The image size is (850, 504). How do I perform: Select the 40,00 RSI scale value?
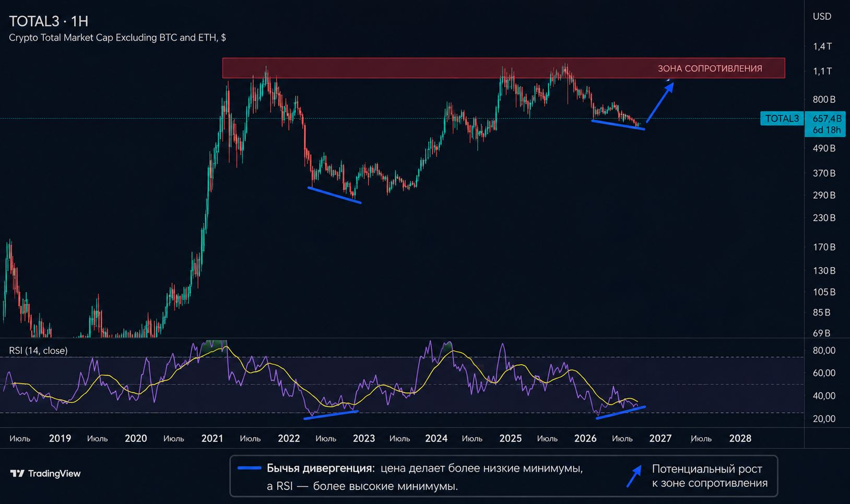[824, 396]
